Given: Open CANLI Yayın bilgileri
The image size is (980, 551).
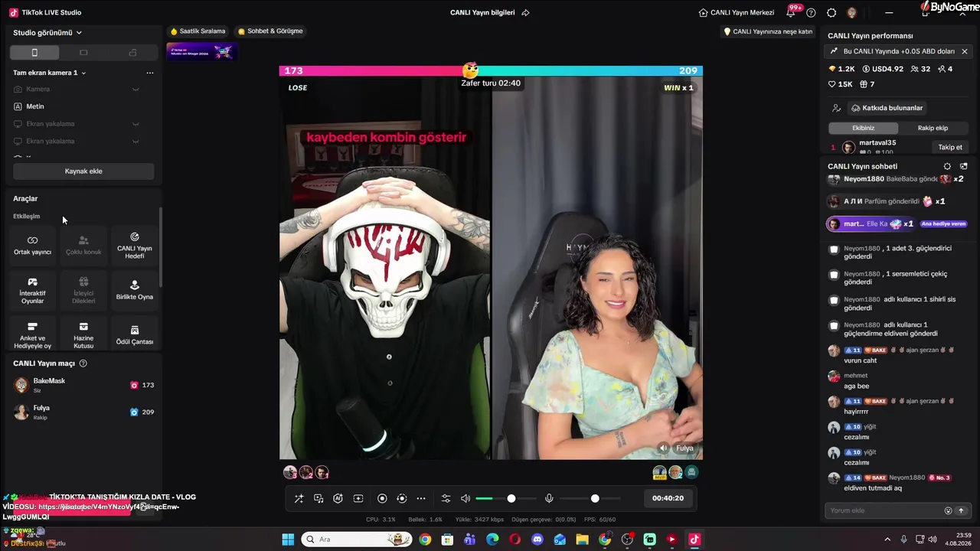Looking at the screenshot, I should pos(482,12).
